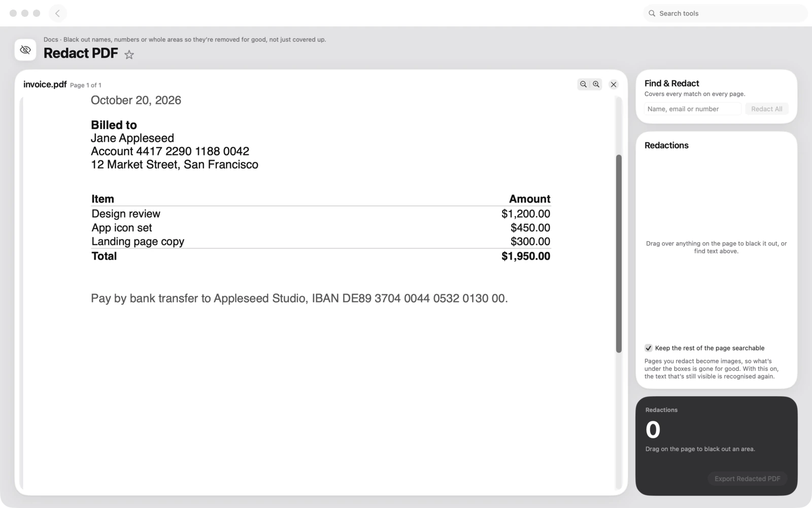Screen dimensions: 812x508
Task: Click the $300.00 amount
Action: tap(530, 241)
